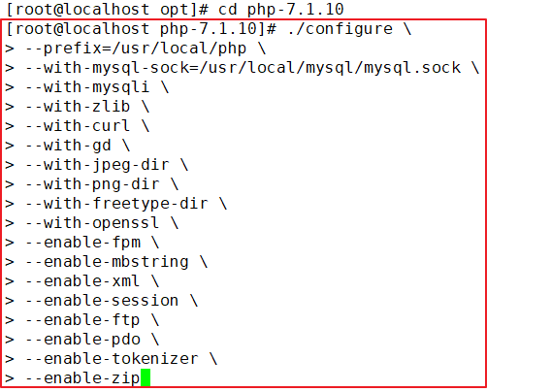This screenshot has height=392, width=551.
Task: Click the --with-mysqli option
Action: tap(87, 87)
